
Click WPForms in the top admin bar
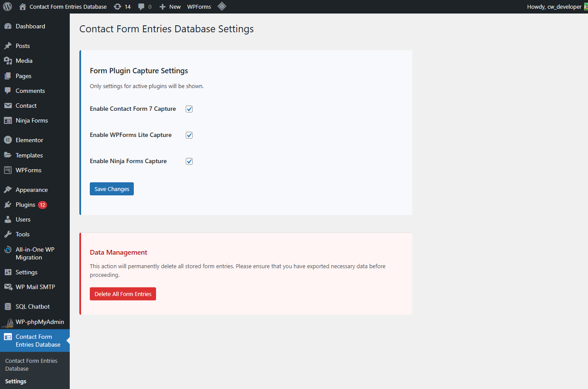(x=199, y=7)
